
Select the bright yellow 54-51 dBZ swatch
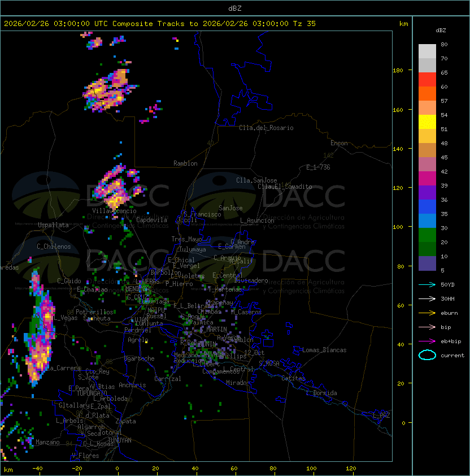tap(427, 122)
